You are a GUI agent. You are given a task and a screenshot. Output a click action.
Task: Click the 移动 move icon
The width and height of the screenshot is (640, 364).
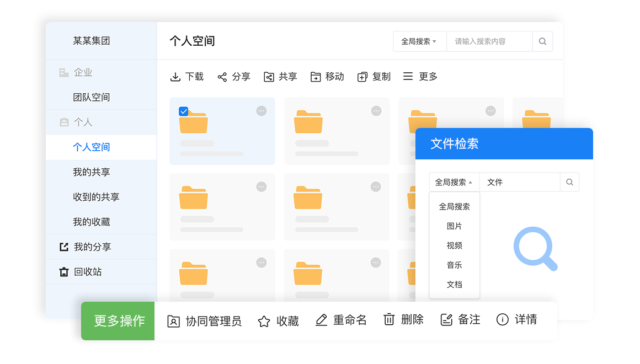click(316, 76)
